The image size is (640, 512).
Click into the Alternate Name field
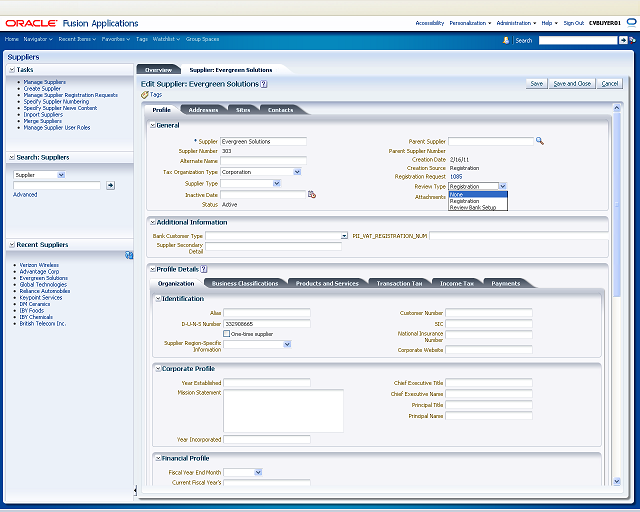pos(263,161)
